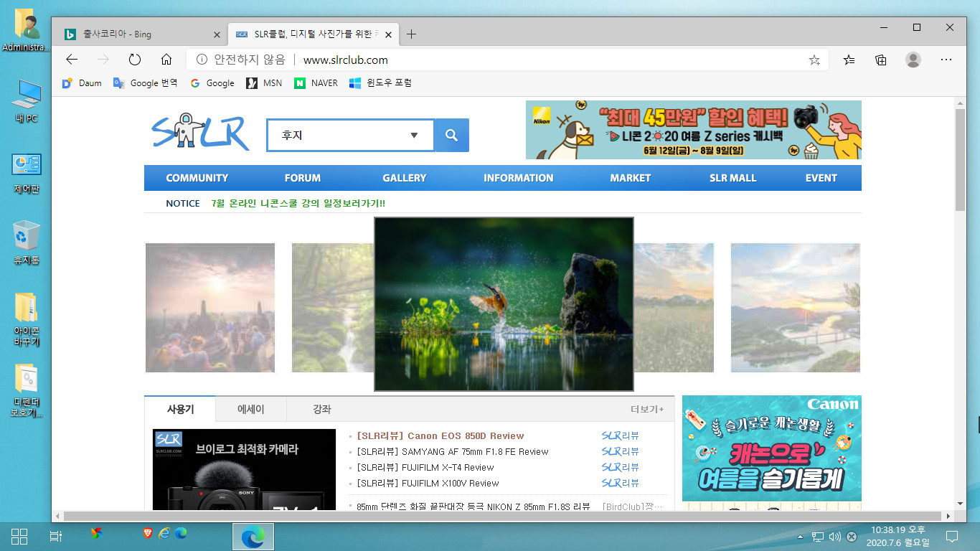Image resolution: width=980 pixels, height=551 pixels.
Task: Open the forest stream thumbnail
Action: pos(333,308)
